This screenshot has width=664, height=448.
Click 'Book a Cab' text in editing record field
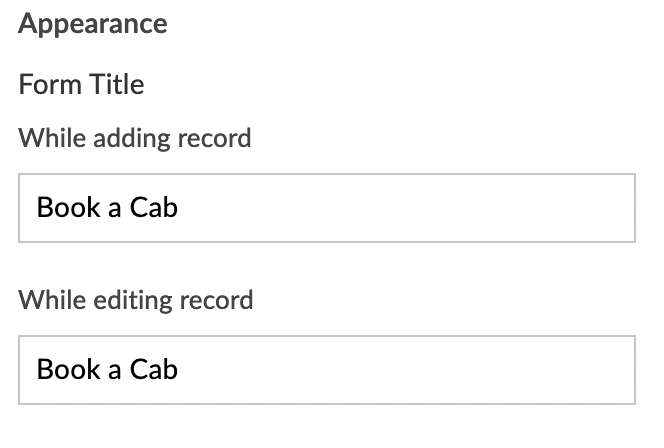click(106, 370)
